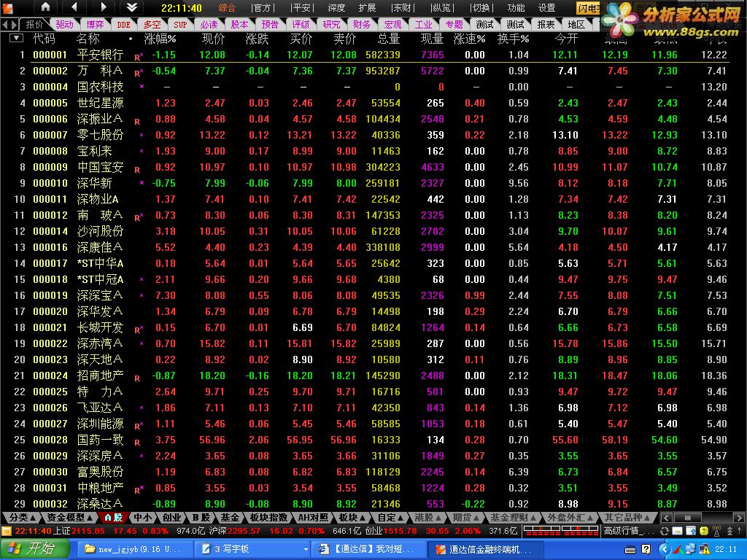Expand the 其它品种 bottom tab menu
Viewport: 747px width, 560px height.
click(x=627, y=517)
